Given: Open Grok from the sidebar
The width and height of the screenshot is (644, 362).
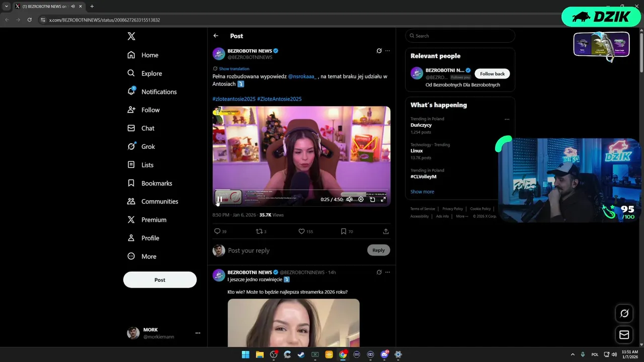Looking at the screenshot, I should coord(141,146).
